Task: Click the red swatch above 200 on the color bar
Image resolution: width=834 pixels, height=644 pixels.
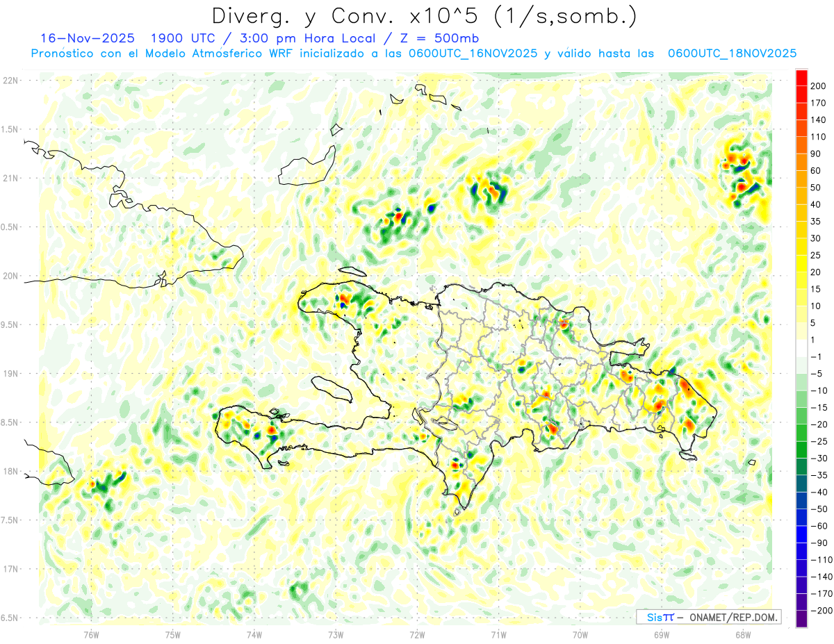Action: click(801, 77)
